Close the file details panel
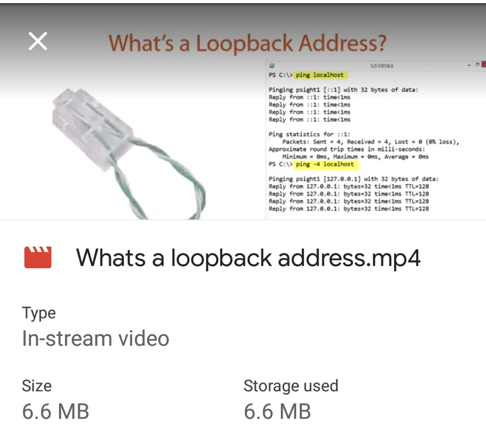Image resolution: width=486 pixels, height=448 pixels. point(38,41)
